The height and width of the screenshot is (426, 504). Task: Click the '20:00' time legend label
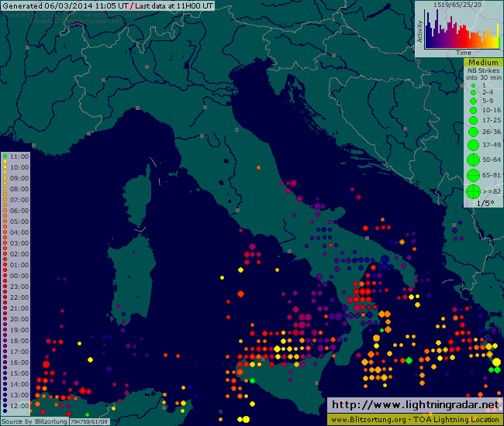tap(19, 319)
